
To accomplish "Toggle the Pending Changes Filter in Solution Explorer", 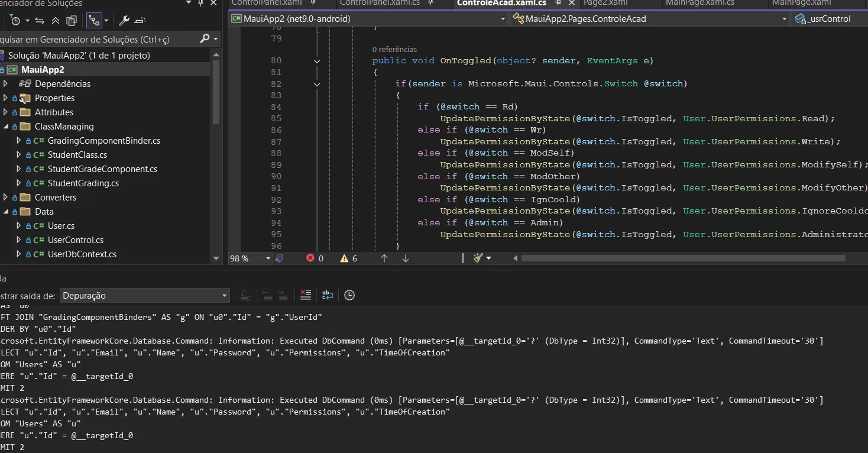I will click(x=15, y=21).
